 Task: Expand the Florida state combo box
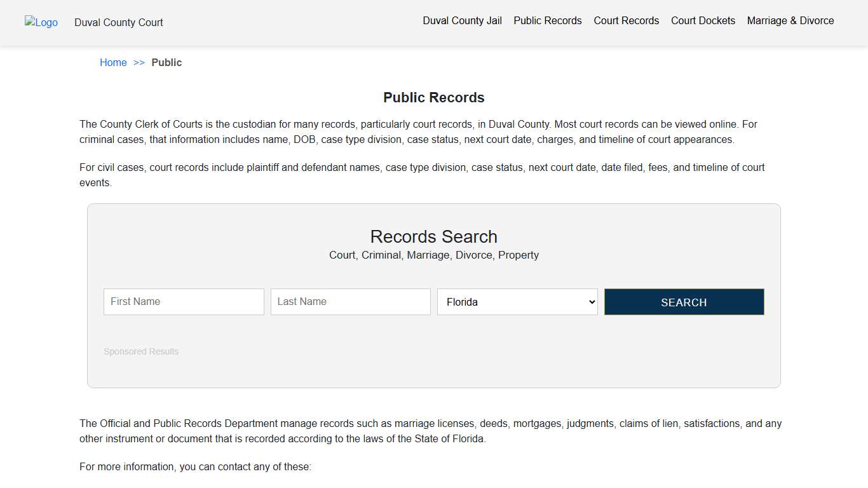(517, 301)
